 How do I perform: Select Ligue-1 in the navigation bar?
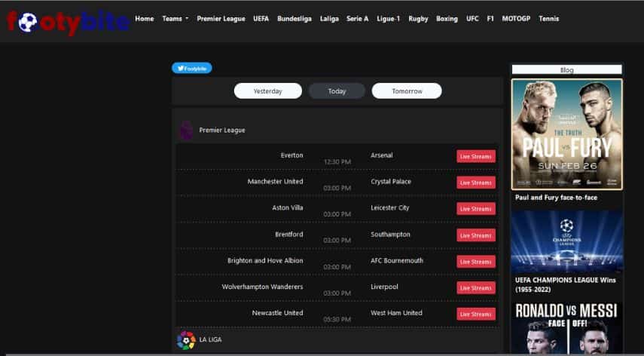(x=388, y=19)
